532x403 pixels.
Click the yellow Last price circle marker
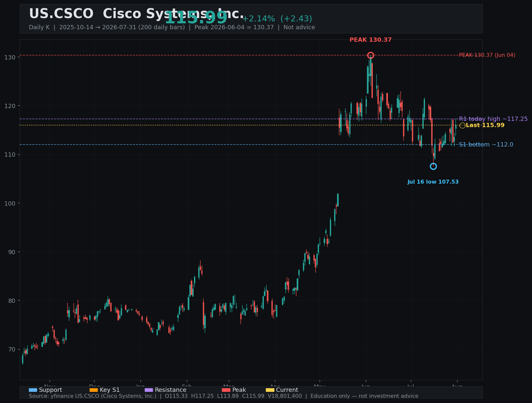tap(462, 125)
